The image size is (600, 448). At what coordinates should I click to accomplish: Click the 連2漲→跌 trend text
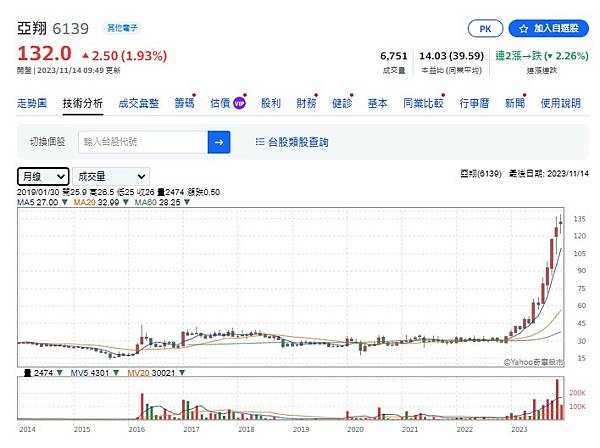coord(518,56)
